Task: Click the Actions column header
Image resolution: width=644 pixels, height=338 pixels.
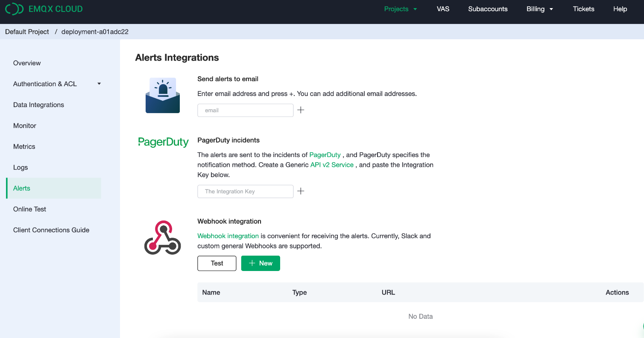Action: pos(617,292)
